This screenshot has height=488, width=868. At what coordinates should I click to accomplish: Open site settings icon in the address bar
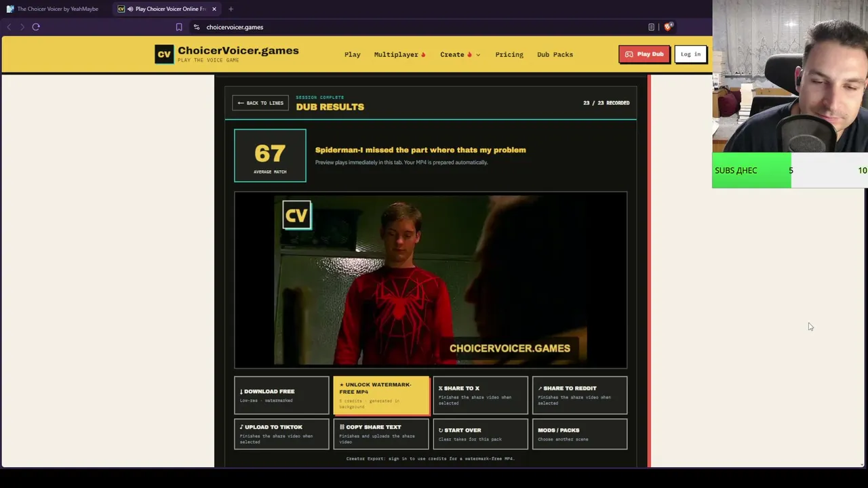[197, 27]
